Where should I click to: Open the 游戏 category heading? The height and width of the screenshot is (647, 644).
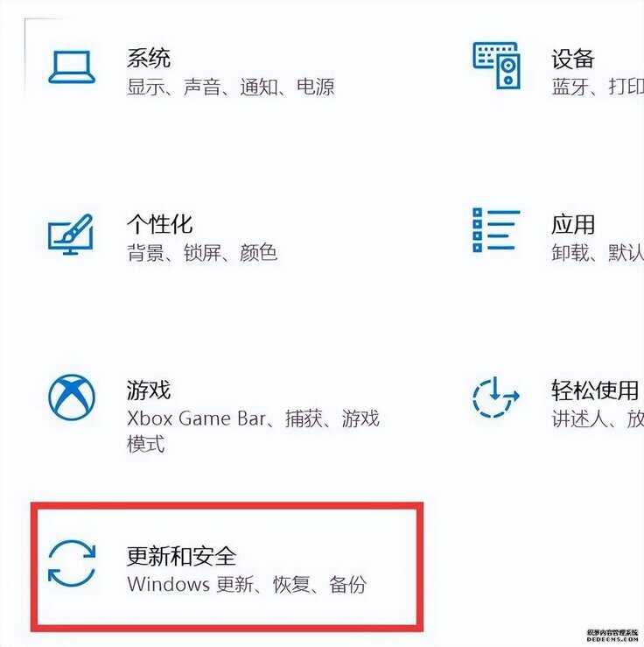coord(149,390)
